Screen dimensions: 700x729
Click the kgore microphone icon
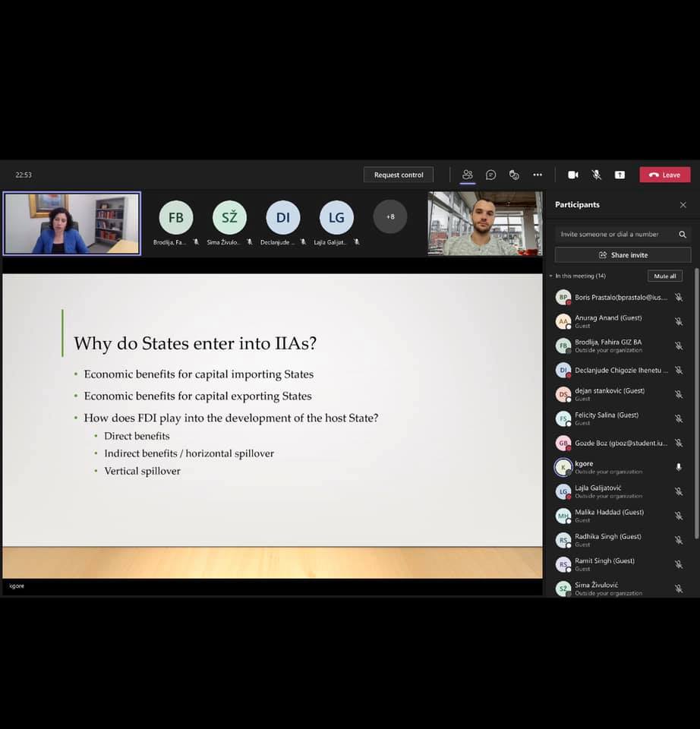coord(679,467)
